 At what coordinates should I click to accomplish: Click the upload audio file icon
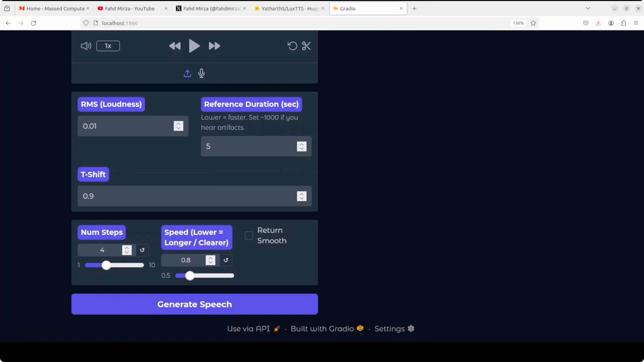pyautogui.click(x=187, y=73)
